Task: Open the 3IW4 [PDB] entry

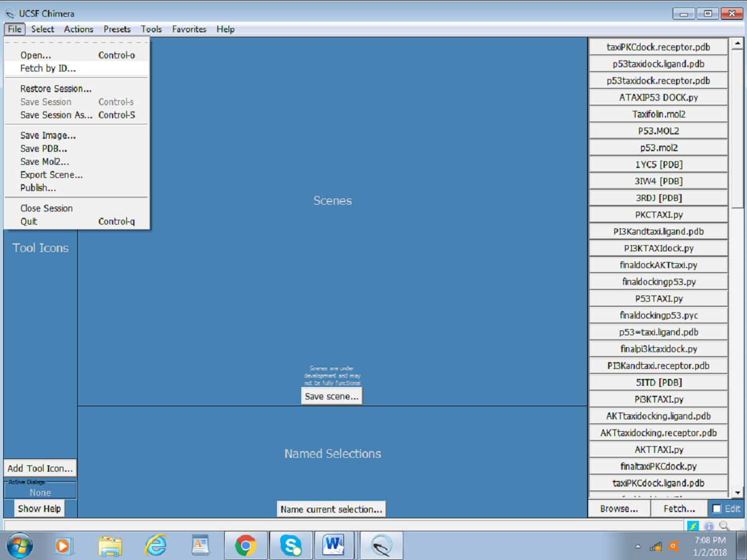Action: pos(658,181)
